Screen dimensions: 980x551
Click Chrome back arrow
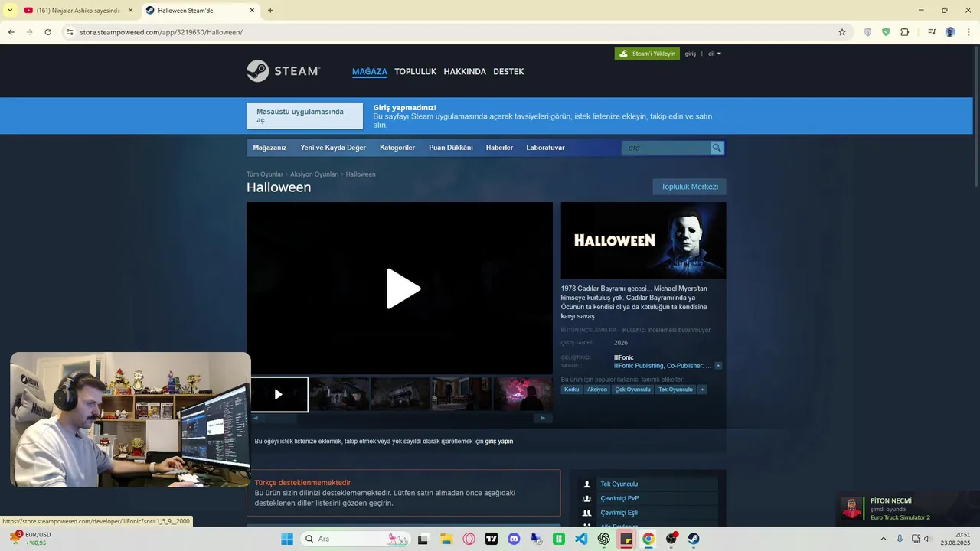click(x=11, y=32)
